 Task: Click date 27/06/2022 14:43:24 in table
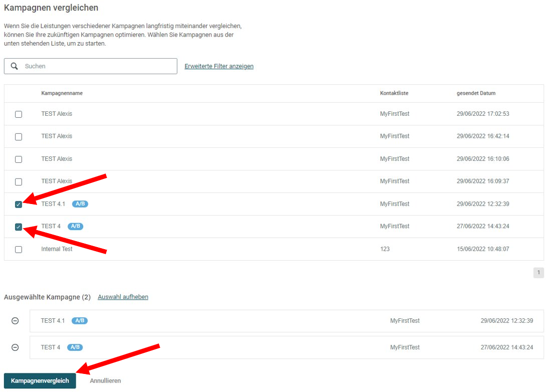(483, 226)
